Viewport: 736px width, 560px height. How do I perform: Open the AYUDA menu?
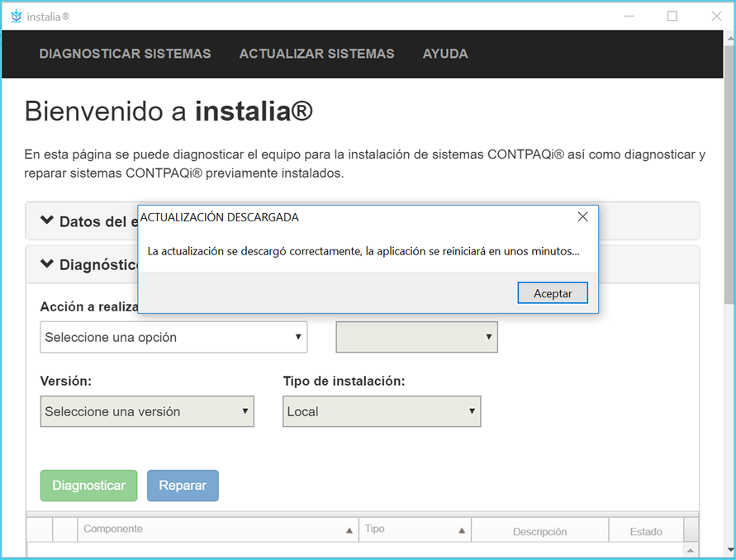click(x=445, y=54)
